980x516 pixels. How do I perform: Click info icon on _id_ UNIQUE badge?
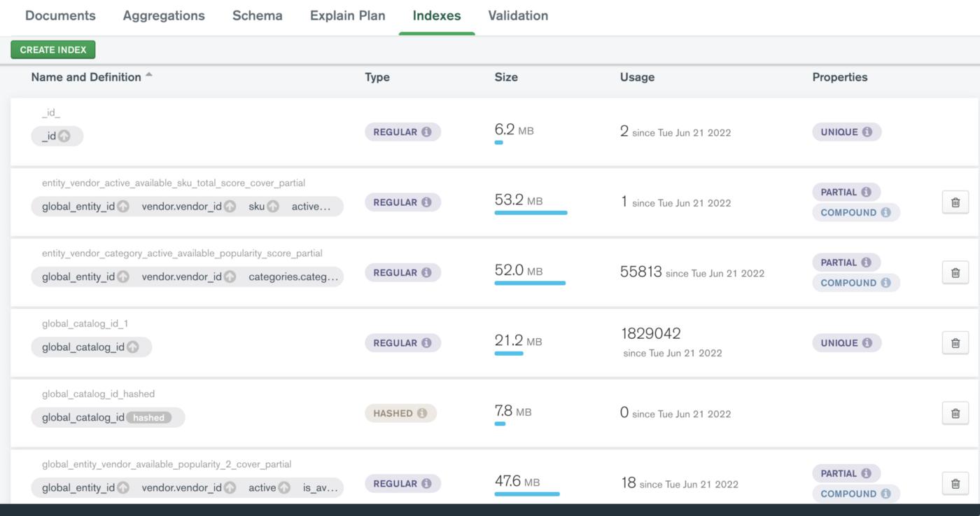pyautogui.click(x=867, y=132)
